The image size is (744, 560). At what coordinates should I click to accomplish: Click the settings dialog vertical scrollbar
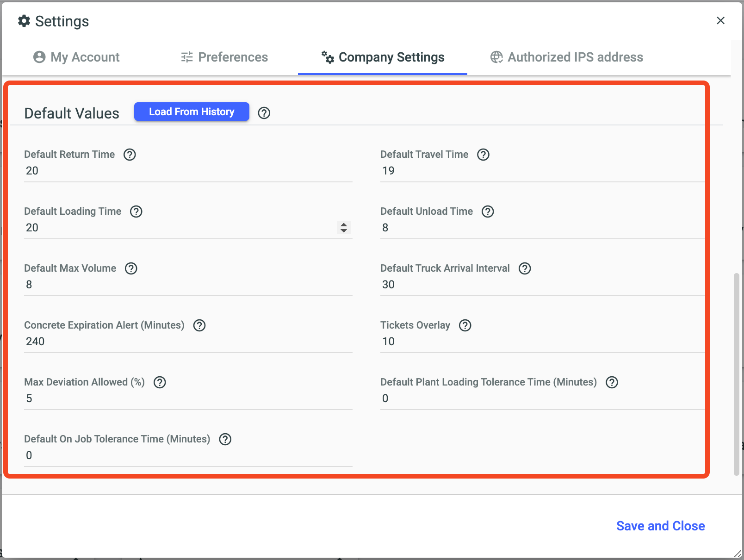tap(736, 374)
